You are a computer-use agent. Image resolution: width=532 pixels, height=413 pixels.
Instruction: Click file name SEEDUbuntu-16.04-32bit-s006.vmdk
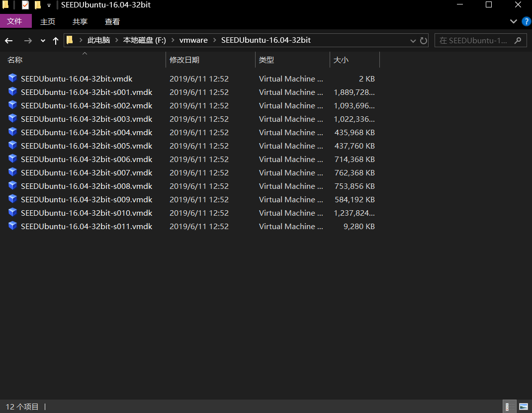point(87,160)
